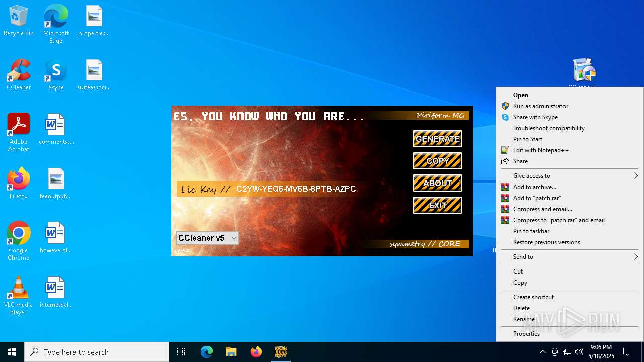This screenshot has height=362, width=644.
Task: Choose Pin to taskbar
Action: click(x=570, y=231)
